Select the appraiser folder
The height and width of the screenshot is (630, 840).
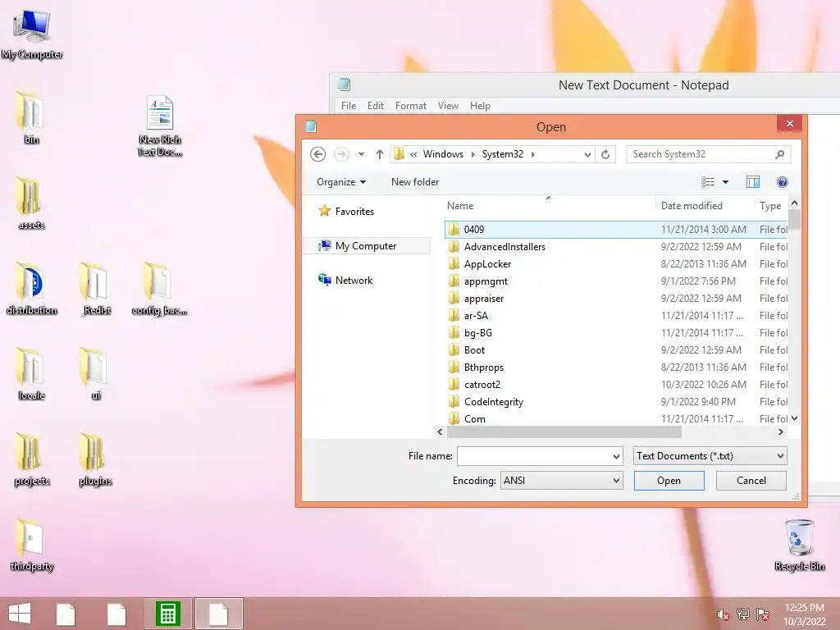pos(616,298)
